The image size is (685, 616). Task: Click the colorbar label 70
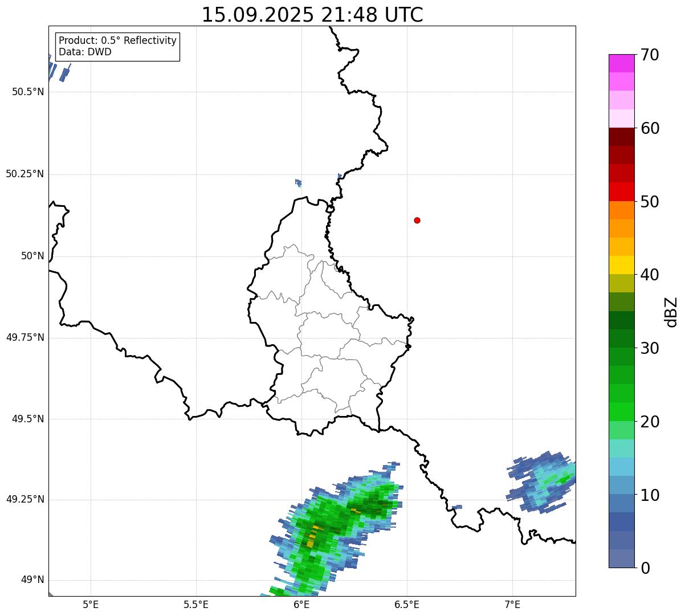(650, 55)
